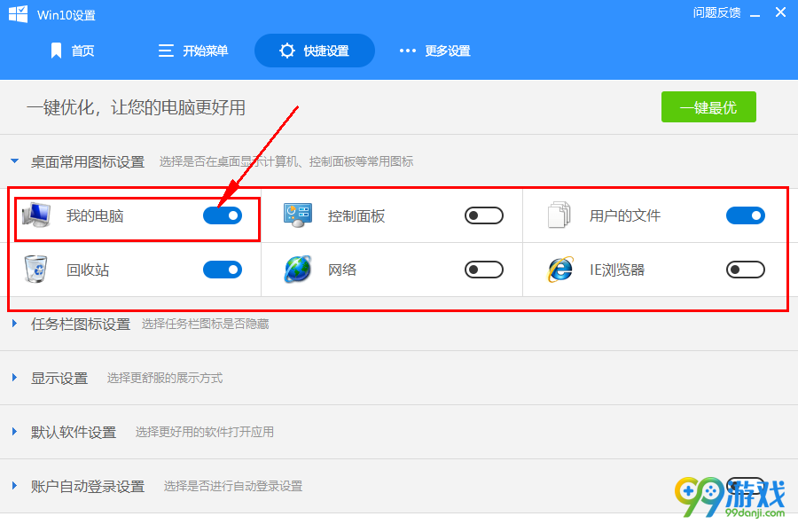Enable the IE浏览器 toggle switch

tap(746, 270)
